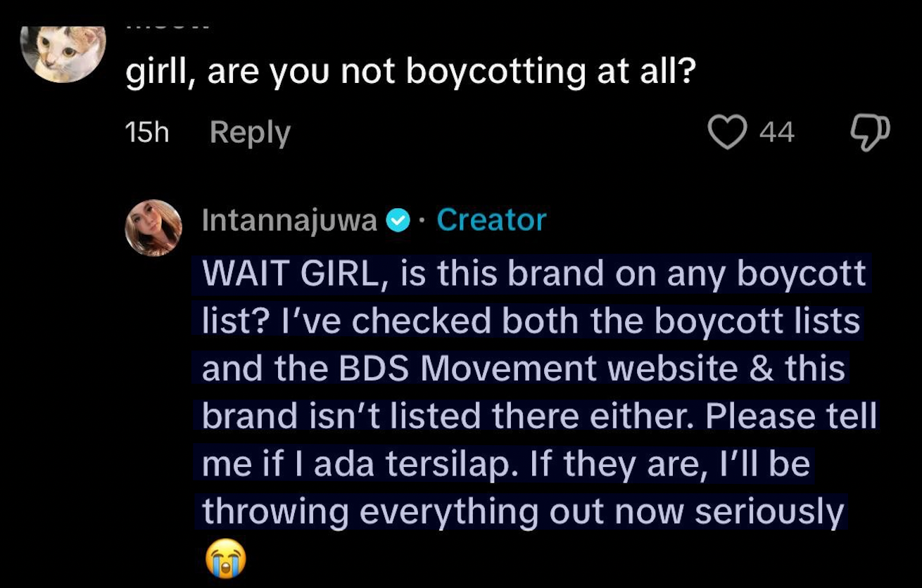Click the 44 likes count

(777, 132)
